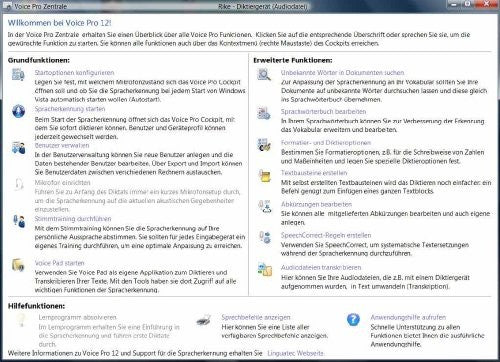Click the blue question mark help icon
Image resolution: width=500 pixels, height=362 pixels.
353,320
